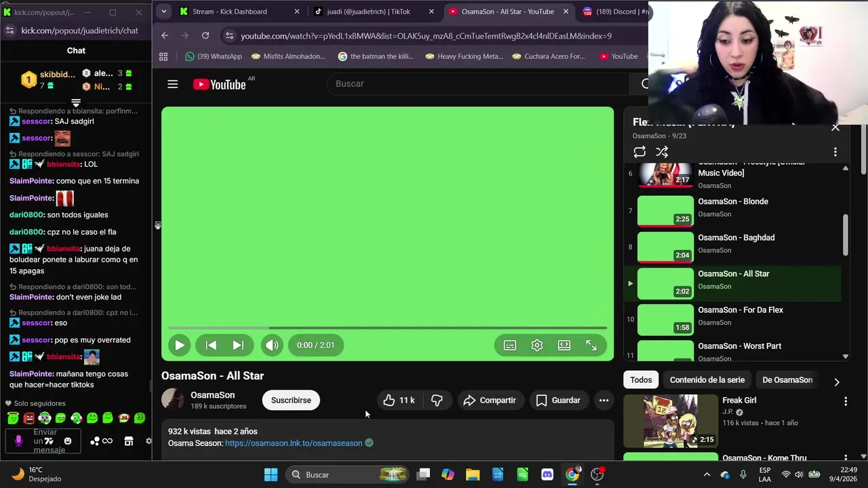Reload the YouTube page
The width and height of the screenshot is (868, 488).
[x=205, y=35]
